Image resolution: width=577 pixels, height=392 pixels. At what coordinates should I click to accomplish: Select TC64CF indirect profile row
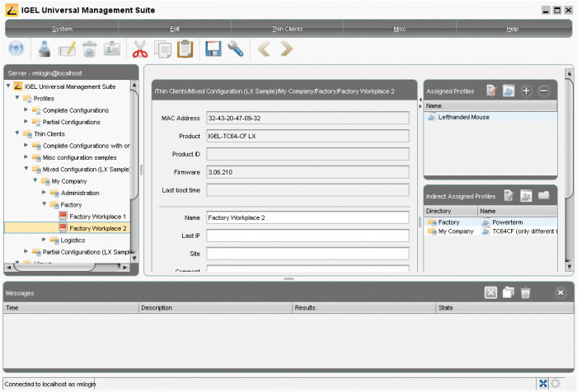[492, 231]
